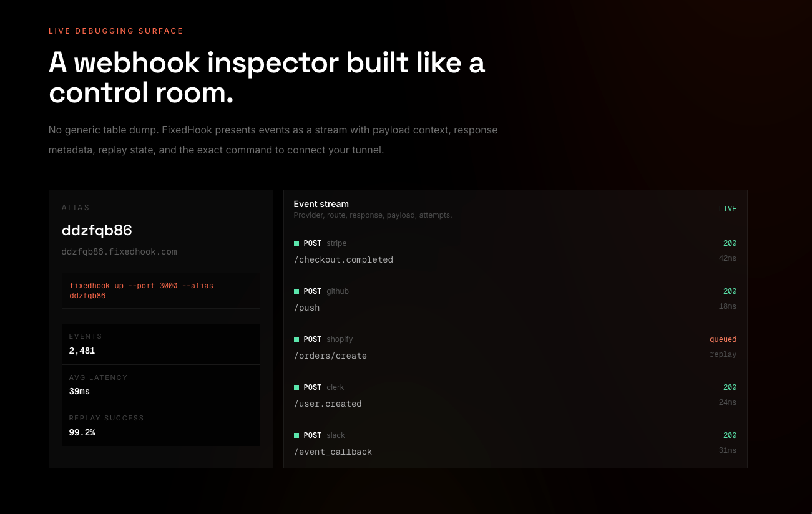Click the AVG LATENCY stat label
Viewport: 812px width, 514px height.
coord(98,377)
